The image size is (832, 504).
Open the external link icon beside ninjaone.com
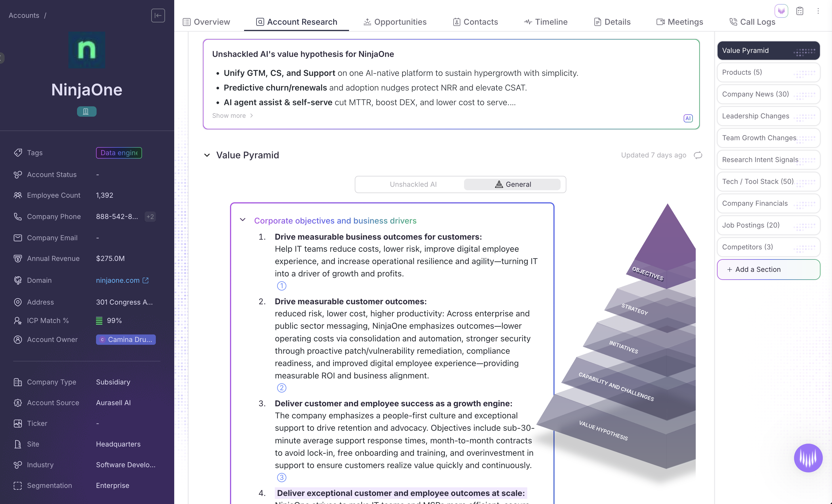145,280
